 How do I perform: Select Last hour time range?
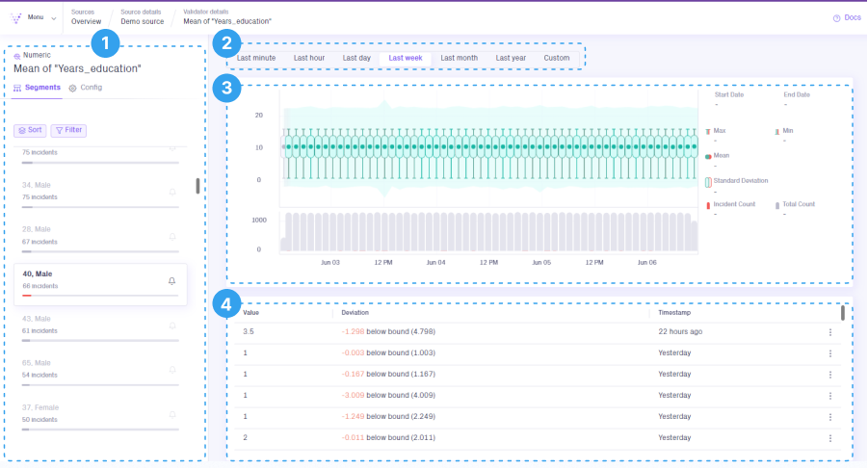tap(309, 58)
